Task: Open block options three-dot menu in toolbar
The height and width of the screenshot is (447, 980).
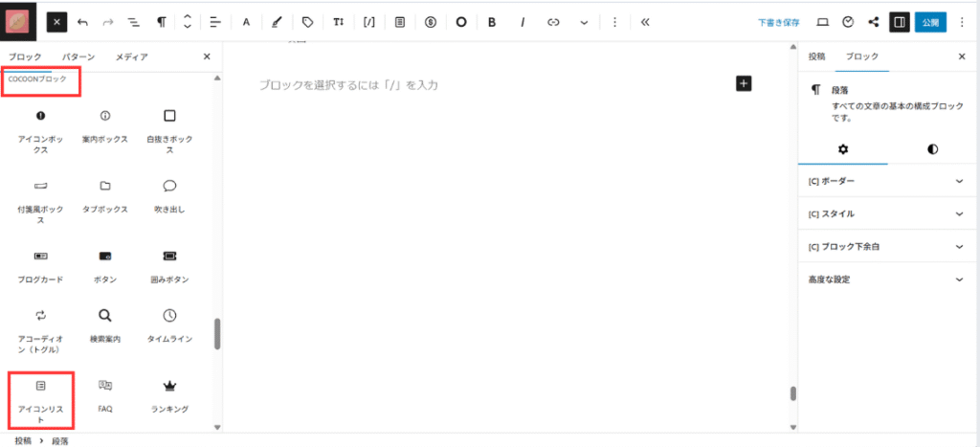Action: 614,22
